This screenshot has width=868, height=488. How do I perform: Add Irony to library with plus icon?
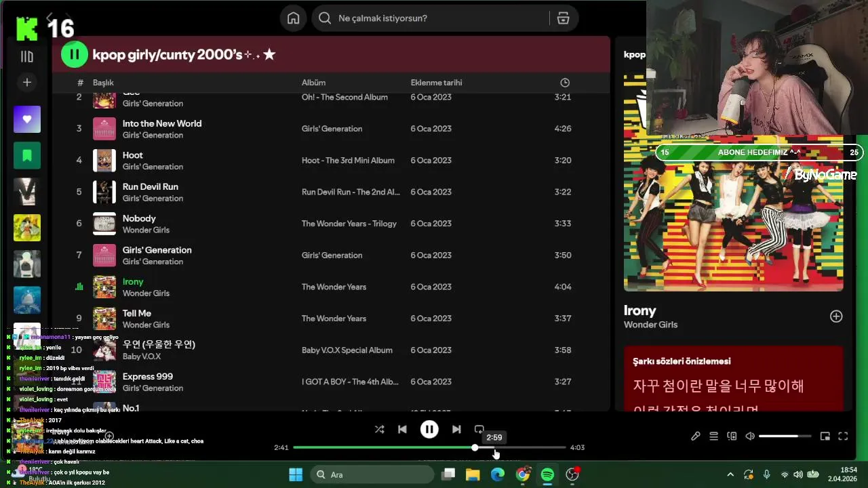(836, 317)
